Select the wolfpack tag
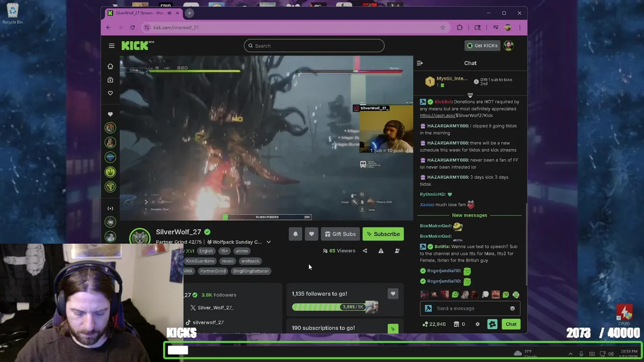 pyautogui.click(x=250, y=261)
